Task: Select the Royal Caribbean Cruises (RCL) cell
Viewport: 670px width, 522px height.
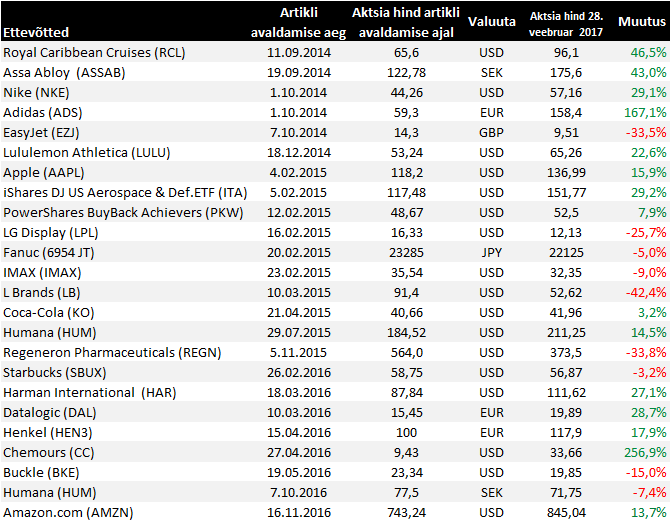Action: click(x=95, y=52)
